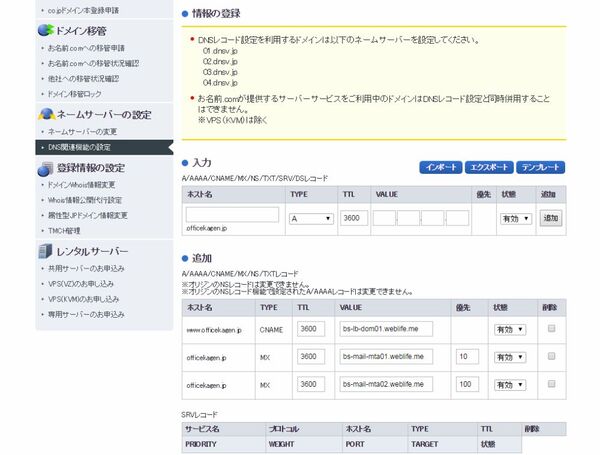The width and height of the screenshot is (600, 455).
Task: Open status dropdown for www CNAME record
Action: 510,329
